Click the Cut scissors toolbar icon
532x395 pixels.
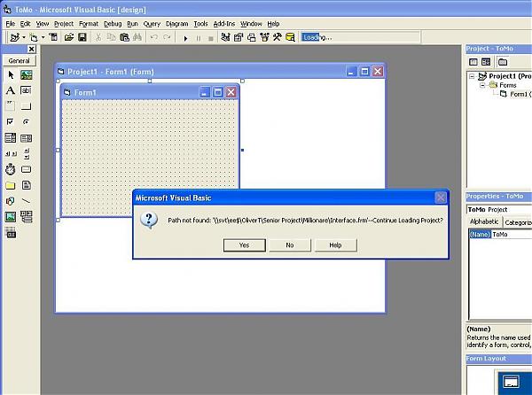click(x=98, y=37)
